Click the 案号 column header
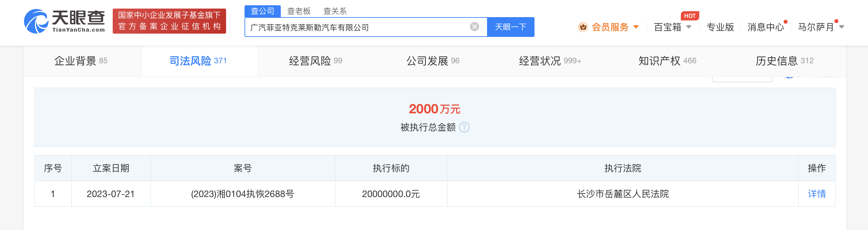Image resolution: width=868 pixels, height=230 pixels. coord(243,168)
